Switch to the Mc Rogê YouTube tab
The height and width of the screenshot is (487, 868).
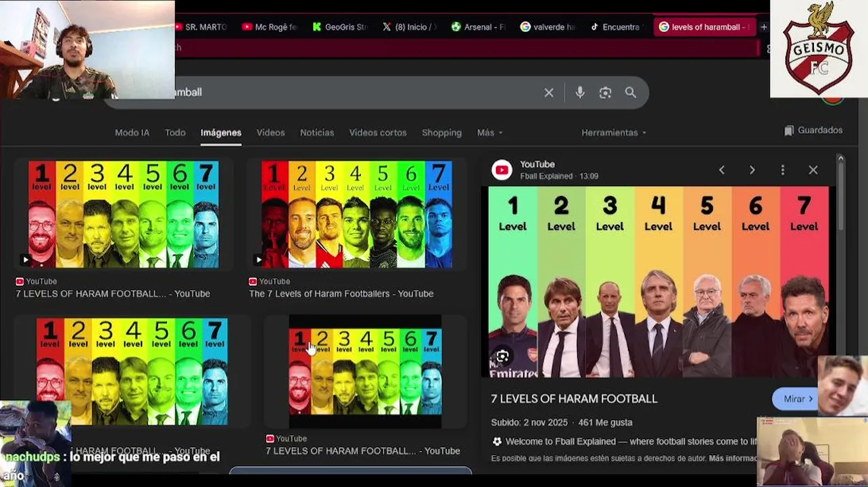[x=270, y=27]
